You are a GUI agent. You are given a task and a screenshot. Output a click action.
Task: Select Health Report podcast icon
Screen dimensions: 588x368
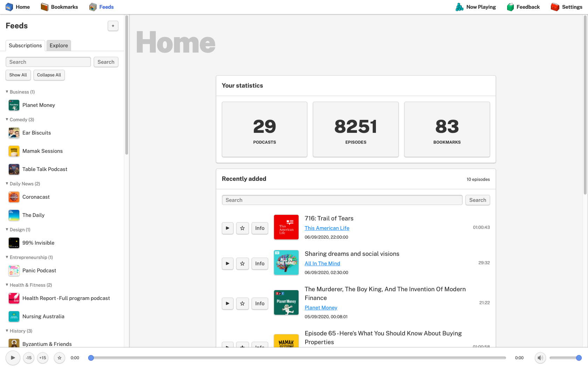[x=14, y=298]
